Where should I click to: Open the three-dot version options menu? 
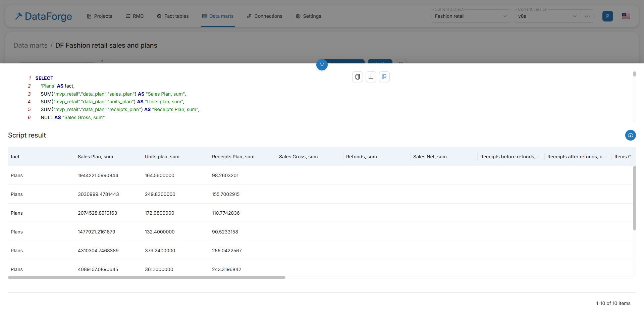click(588, 16)
